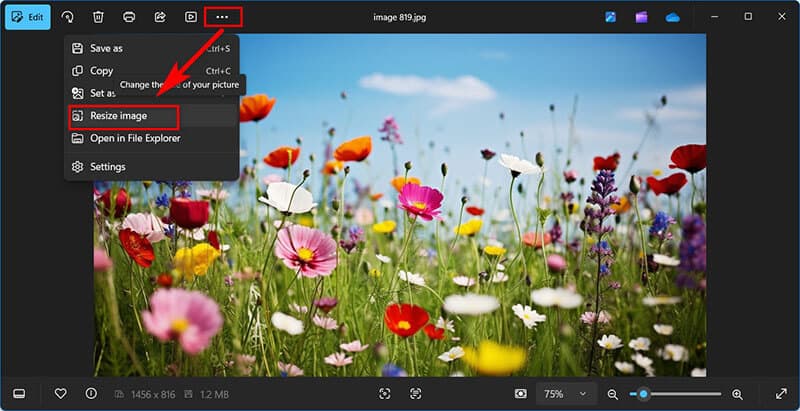The height and width of the screenshot is (411, 800).
Task: Start slideshow from the toolbar icon
Action: [191, 17]
